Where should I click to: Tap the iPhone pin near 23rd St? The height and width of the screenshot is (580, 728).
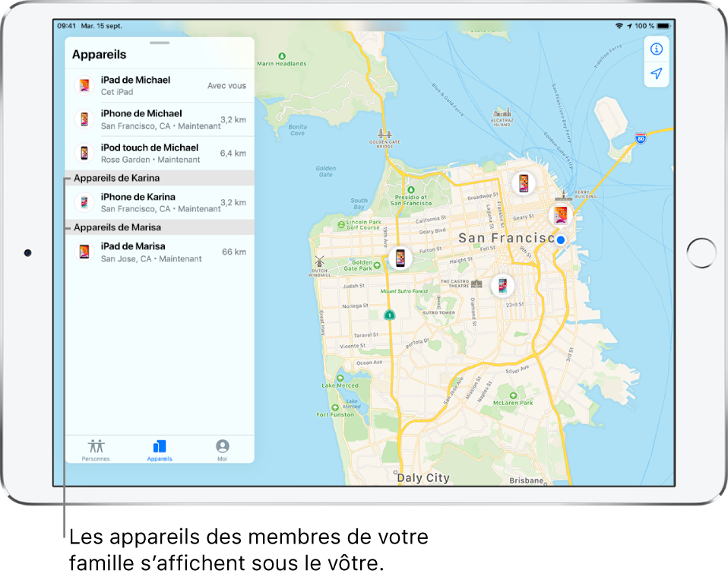502,284
